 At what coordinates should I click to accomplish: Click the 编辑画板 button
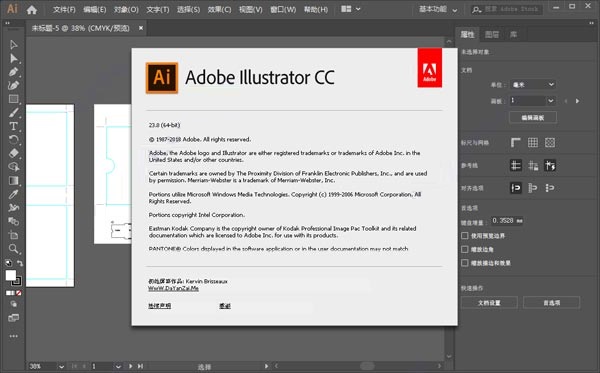[x=533, y=117]
